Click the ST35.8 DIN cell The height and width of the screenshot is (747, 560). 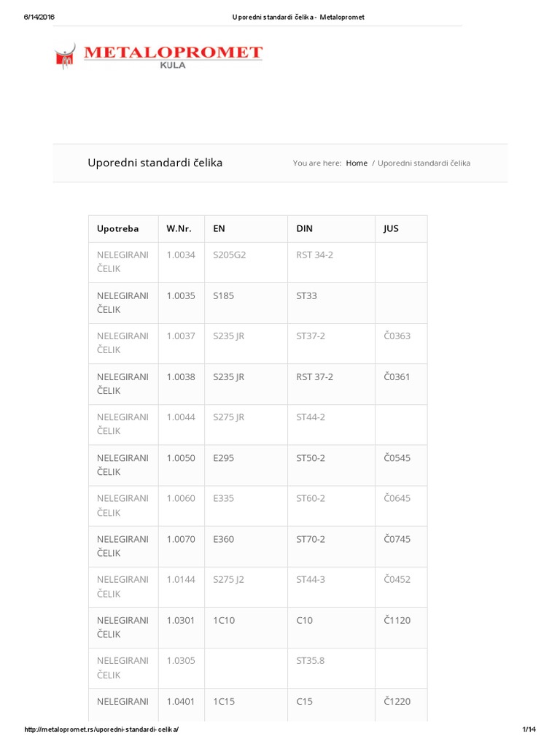tap(310, 661)
